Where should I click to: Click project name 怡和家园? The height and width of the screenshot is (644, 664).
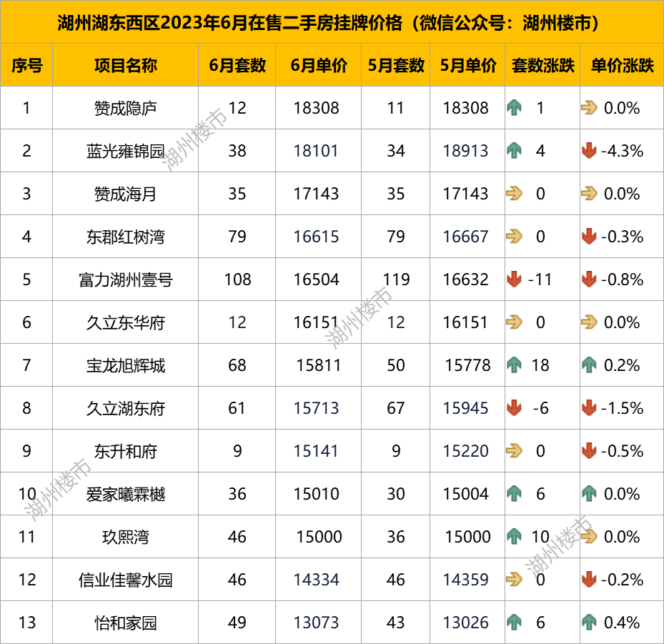[x=125, y=624]
